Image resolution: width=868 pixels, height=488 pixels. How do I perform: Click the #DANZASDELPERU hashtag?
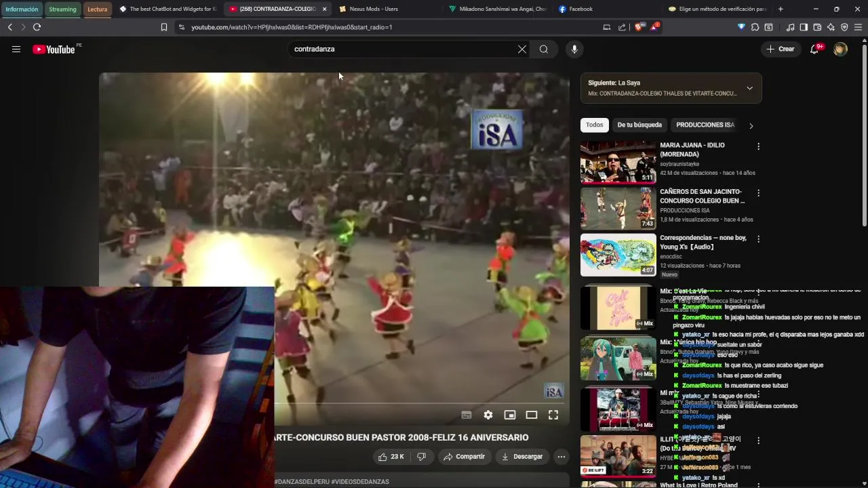click(x=302, y=482)
